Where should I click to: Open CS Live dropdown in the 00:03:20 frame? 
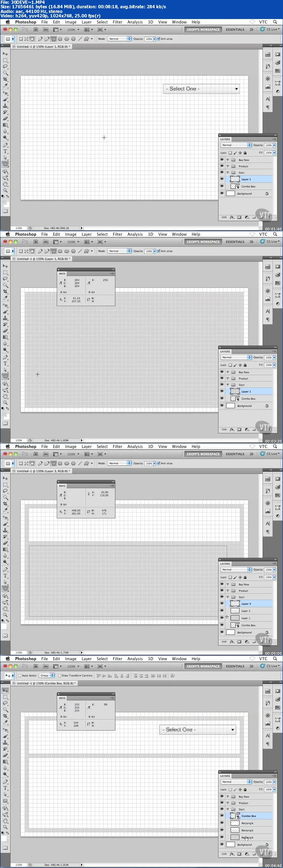pos(270,241)
